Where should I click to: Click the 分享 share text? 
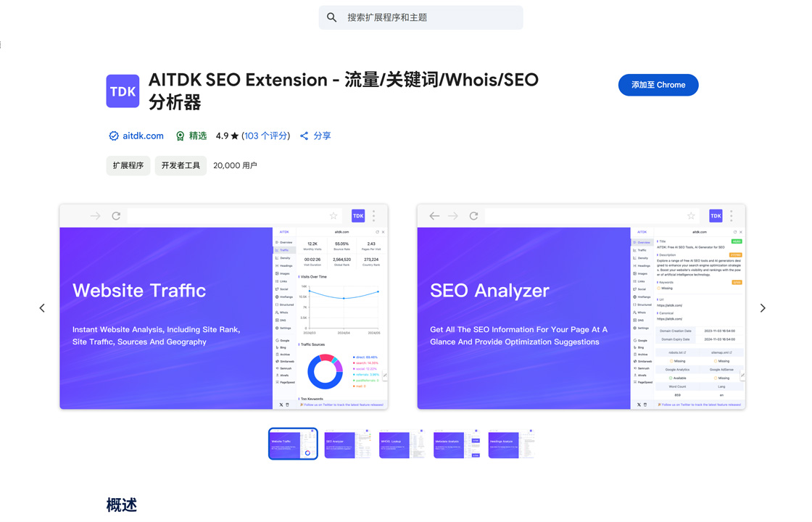point(322,136)
